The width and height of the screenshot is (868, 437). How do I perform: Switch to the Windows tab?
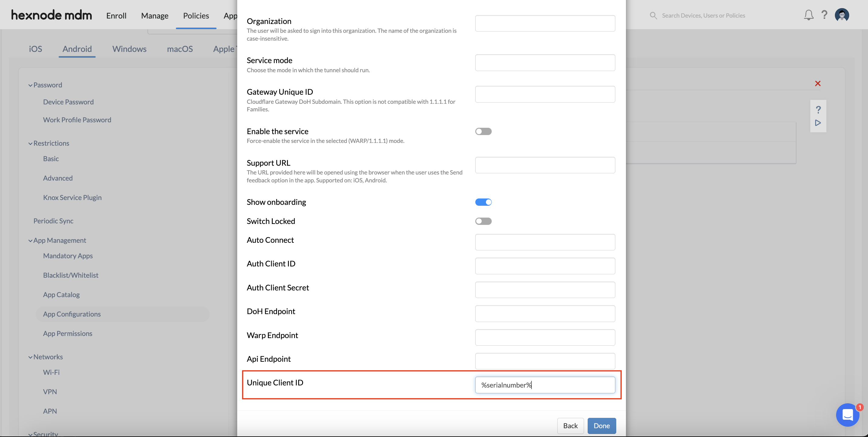(x=129, y=49)
